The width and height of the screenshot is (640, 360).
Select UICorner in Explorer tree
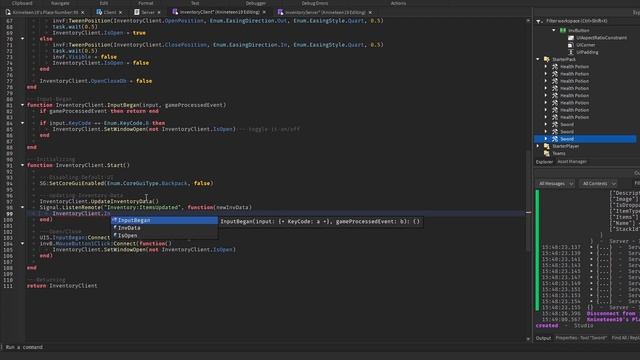[586, 45]
